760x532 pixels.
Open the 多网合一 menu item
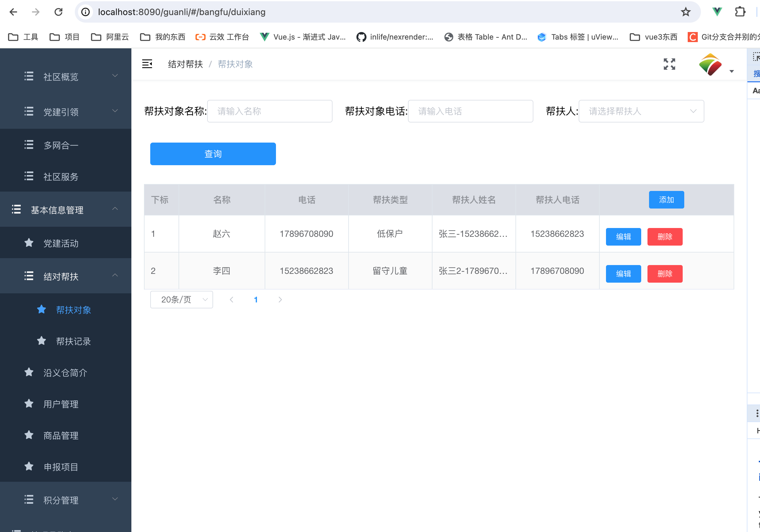[66, 145]
